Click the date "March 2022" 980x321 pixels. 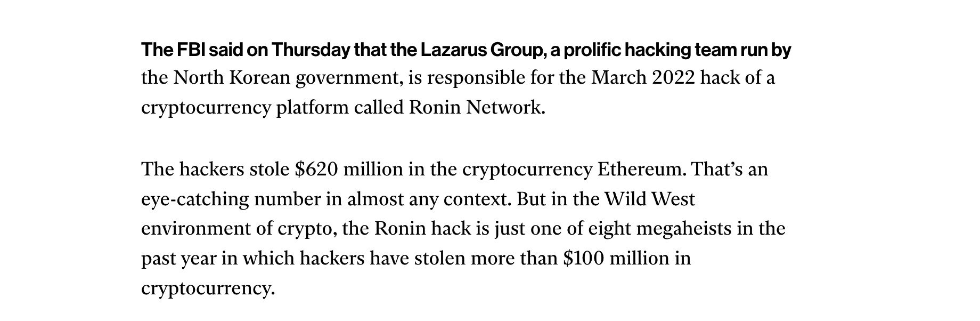[643, 78]
